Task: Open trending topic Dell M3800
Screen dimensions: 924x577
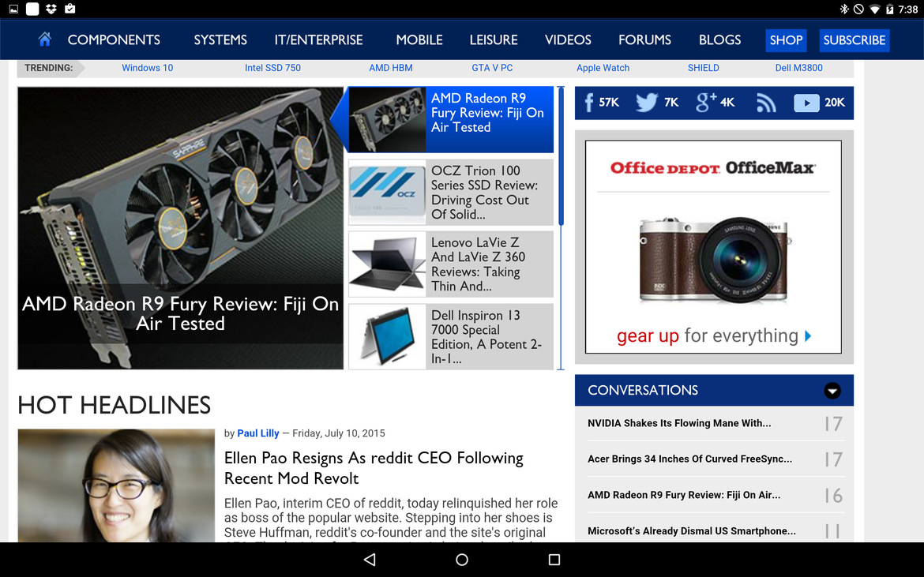Action: point(799,68)
